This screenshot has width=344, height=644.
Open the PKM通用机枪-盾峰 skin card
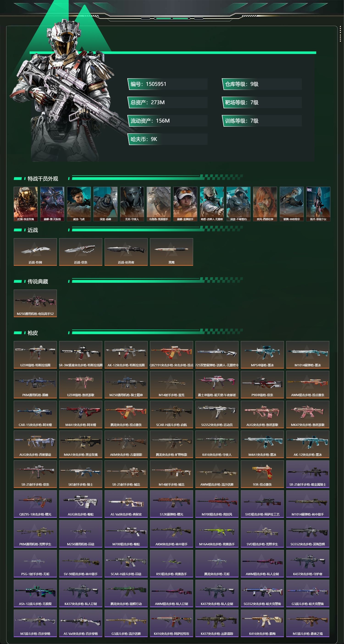pyautogui.click(x=35, y=384)
